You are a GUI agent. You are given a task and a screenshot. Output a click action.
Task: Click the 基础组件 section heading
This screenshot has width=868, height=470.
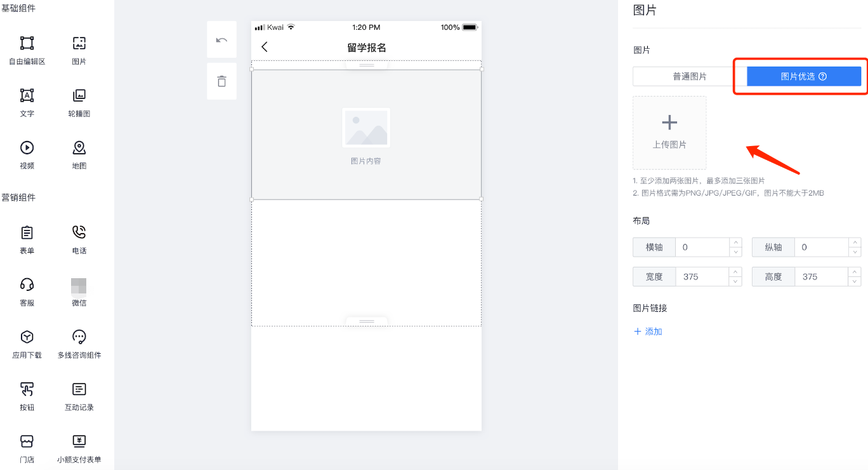coord(19,8)
